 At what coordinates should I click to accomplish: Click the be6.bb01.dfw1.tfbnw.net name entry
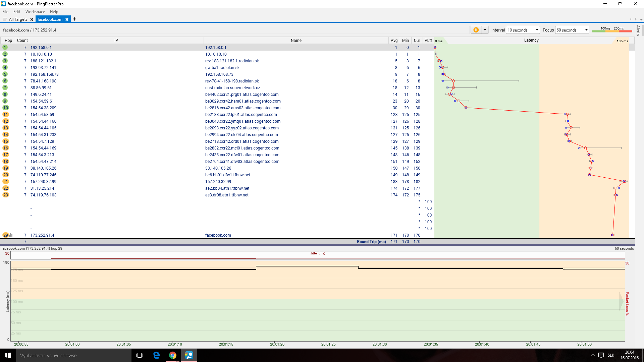227,175
